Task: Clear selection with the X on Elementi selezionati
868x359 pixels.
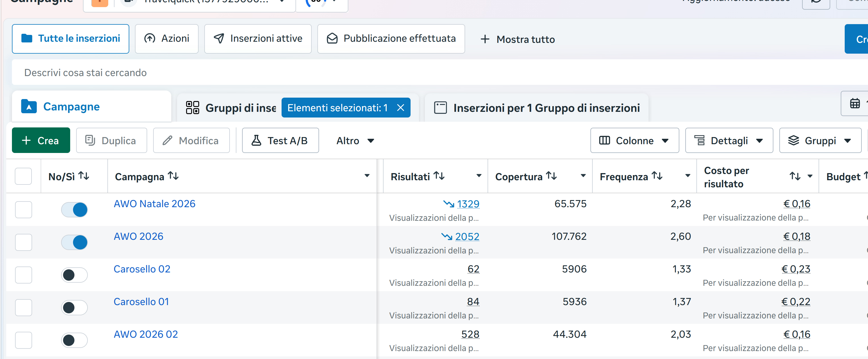Action: (401, 108)
